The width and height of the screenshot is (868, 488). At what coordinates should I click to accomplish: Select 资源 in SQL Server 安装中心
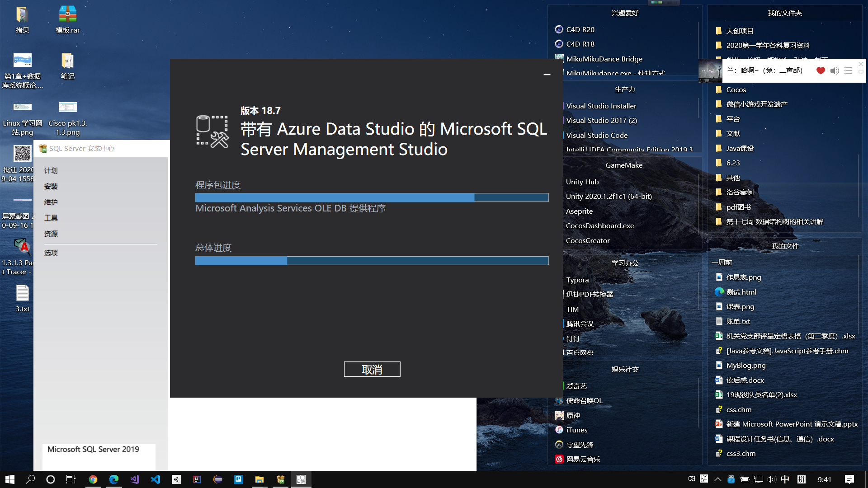pos(51,234)
